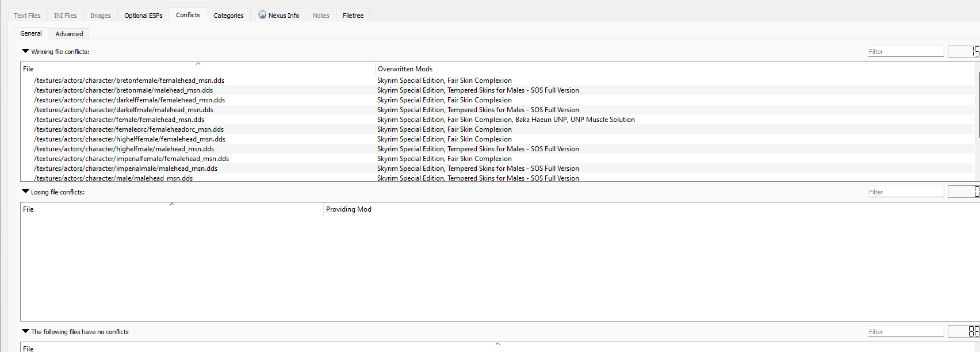Select character/male/malehead_msn.dds row
Screen dimensions: 980x352
pyautogui.click(x=497, y=178)
